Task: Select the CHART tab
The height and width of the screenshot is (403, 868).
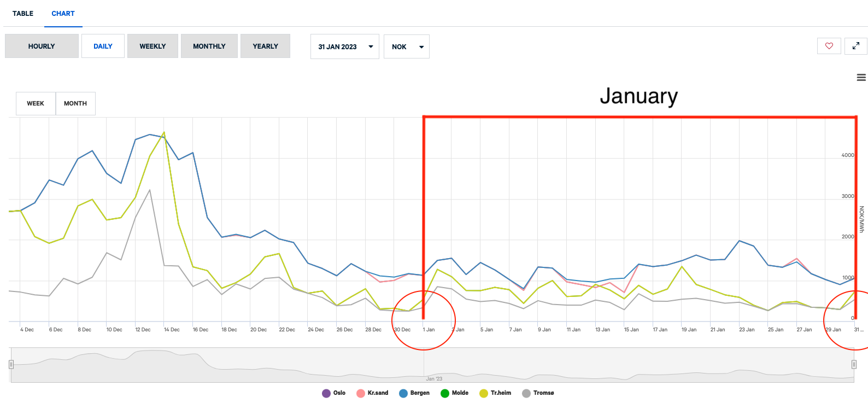Action: pyautogui.click(x=63, y=13)
